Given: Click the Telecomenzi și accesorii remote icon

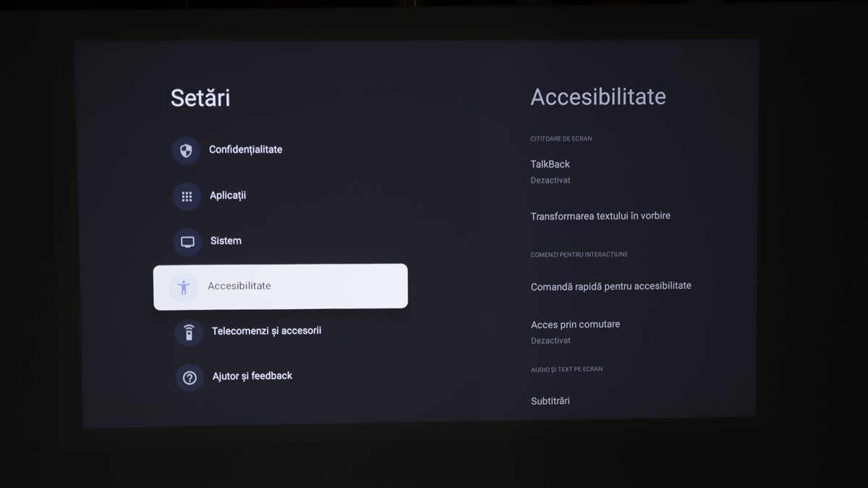Looking at the screenshot, I should pyautogui.click(x=189, y=332).
